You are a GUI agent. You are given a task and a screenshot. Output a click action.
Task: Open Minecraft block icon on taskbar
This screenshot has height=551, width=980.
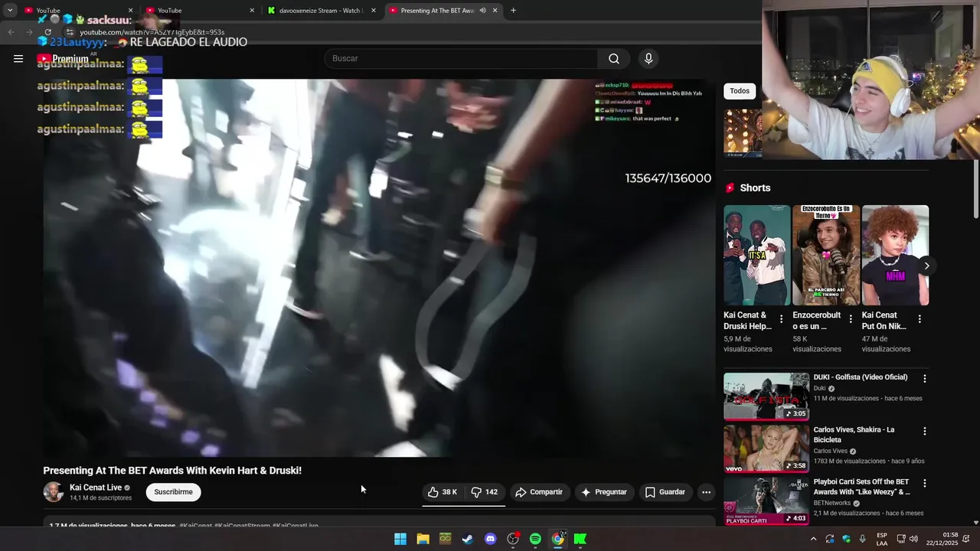[x=445, y=540]
